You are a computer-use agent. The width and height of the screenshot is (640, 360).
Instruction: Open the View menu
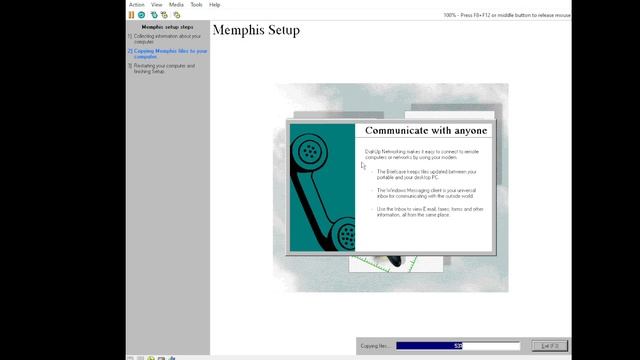(x=157, y=5)
